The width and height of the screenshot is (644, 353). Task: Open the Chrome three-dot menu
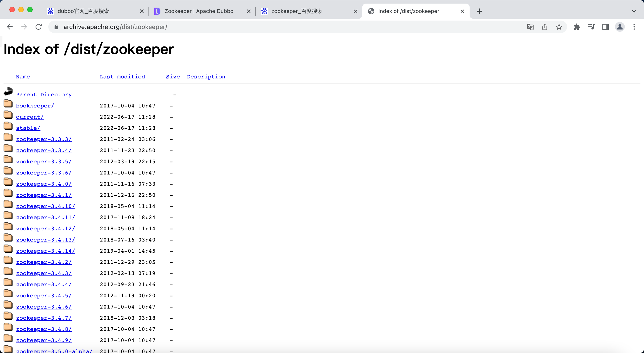(634, 27)
